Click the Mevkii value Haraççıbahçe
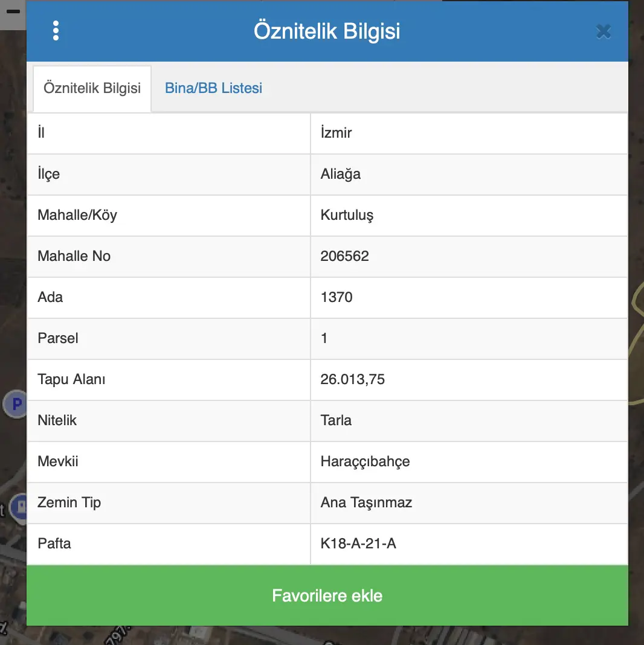644x645 pixels. pyautogui.click(x=365, y=461)
